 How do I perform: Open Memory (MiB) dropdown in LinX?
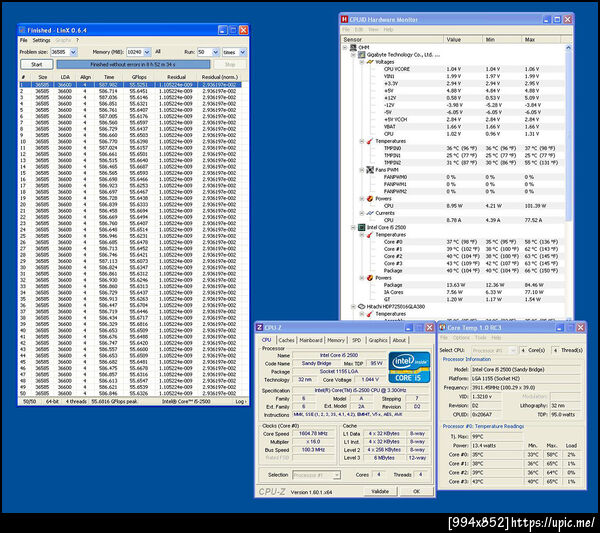(147, 52)
